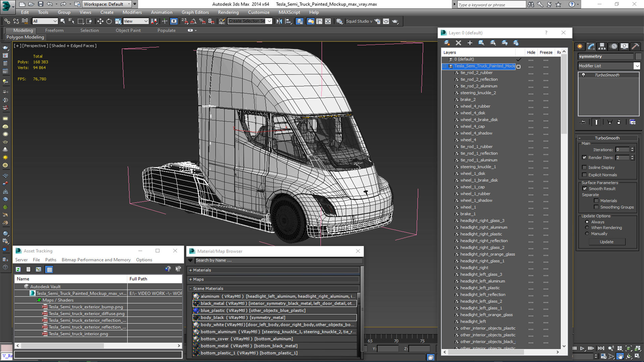Toggle the Angle Snap icon
Viewport: 644px width, 362px height.
pos(194,21)
